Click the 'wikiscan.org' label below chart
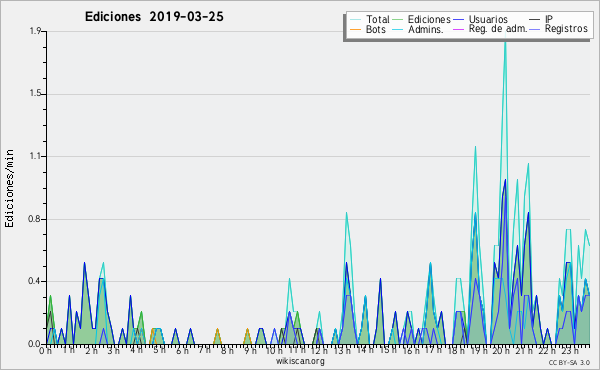The image size is (600, 370). 300,361
